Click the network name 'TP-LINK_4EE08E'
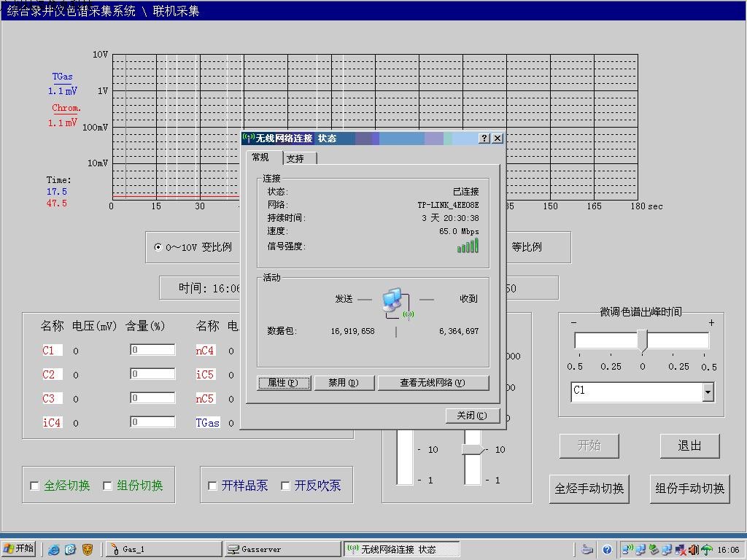The height and width of the screenshot is (560, 747). point(449,205)
